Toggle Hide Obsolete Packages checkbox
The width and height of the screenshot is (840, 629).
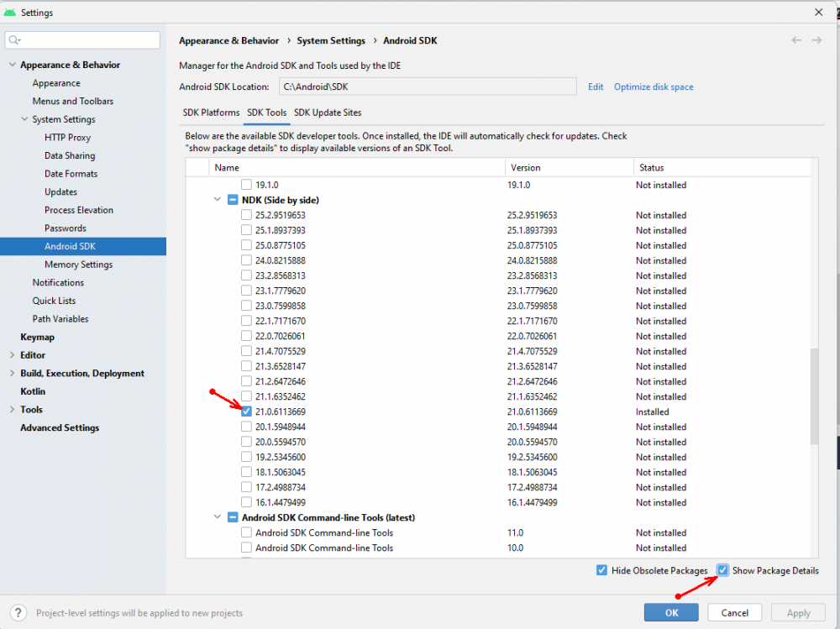point(601,570)
